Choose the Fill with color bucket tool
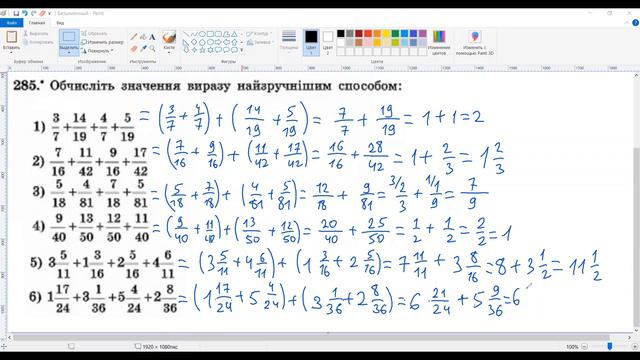The height and width of the screenshot is (360, 640). tap(143, 37)
